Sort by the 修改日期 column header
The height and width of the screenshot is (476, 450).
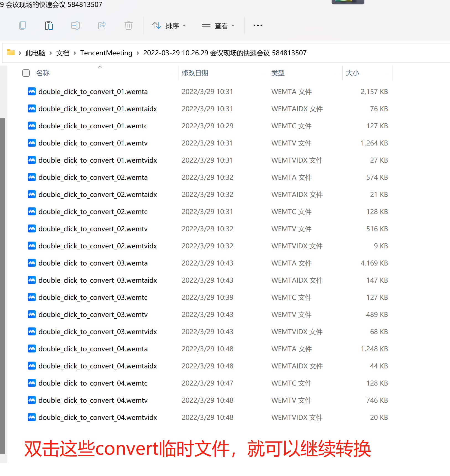coord(195,73)
